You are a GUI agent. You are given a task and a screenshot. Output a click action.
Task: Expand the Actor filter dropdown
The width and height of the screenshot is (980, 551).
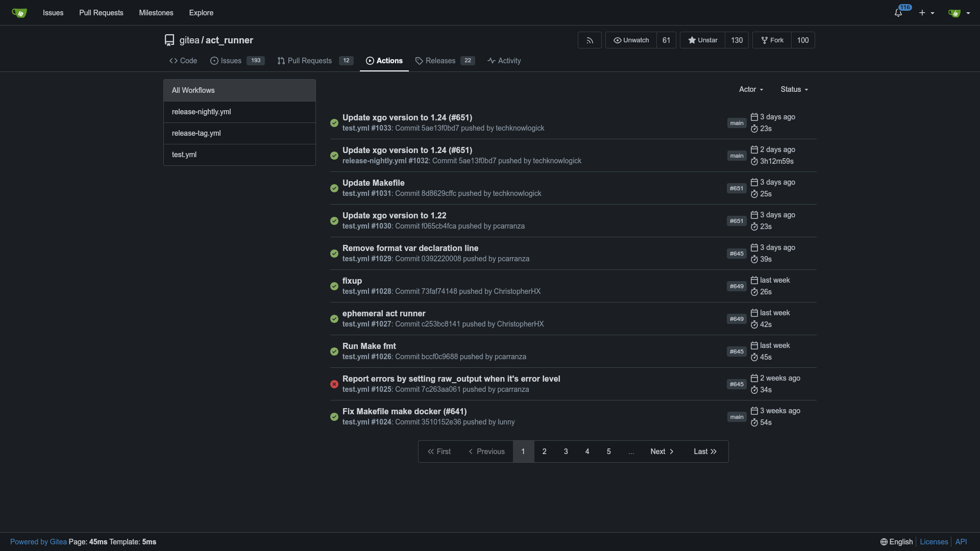(751, 89)
